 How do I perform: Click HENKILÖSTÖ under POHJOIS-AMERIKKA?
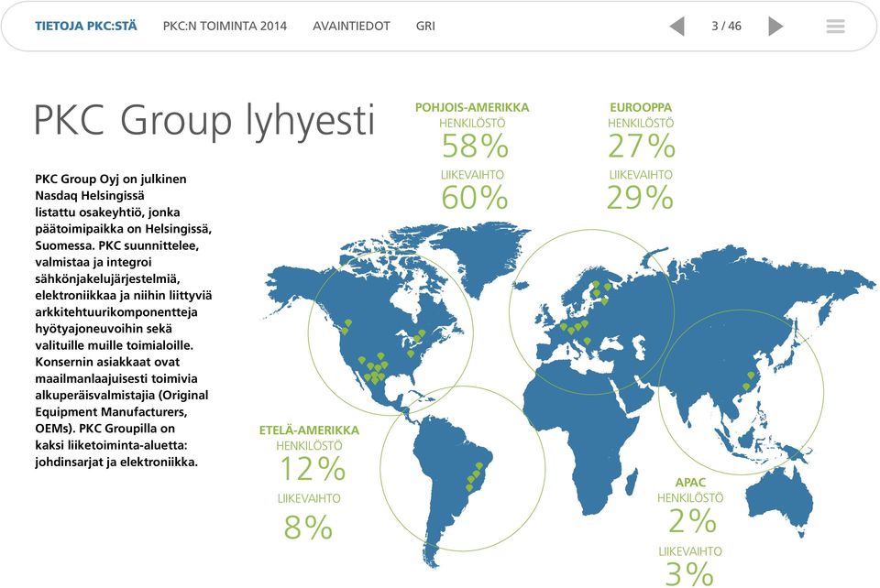pos(472,124)
